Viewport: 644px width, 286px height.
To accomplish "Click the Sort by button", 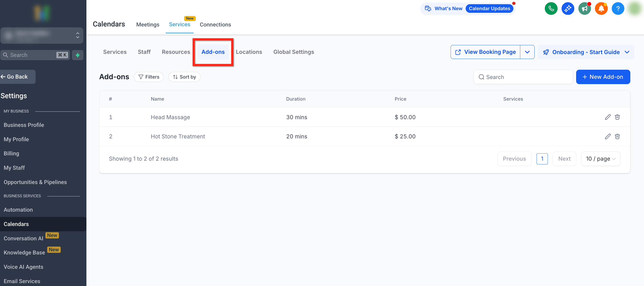I will (x=184, y=77).
